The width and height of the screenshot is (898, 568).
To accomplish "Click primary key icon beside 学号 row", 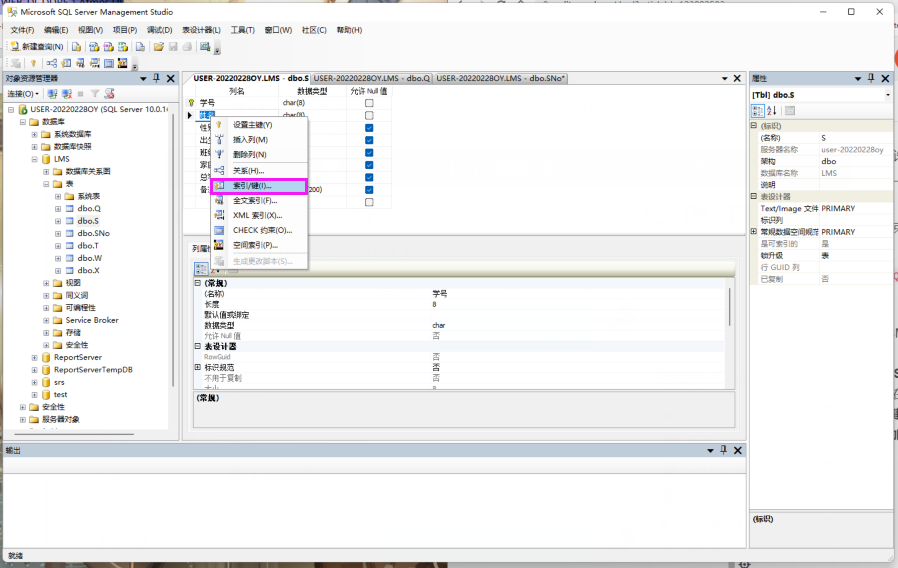I will (x=191, y=103).
